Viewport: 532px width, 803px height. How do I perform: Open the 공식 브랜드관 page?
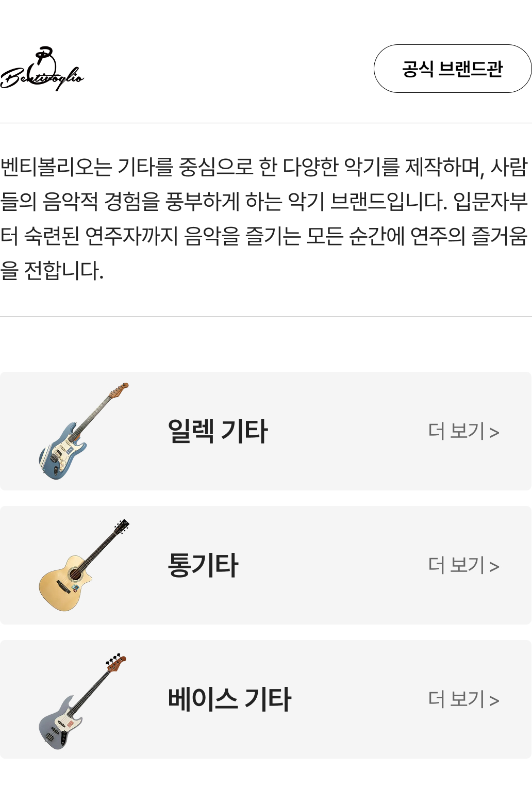[x=452, y=69]
